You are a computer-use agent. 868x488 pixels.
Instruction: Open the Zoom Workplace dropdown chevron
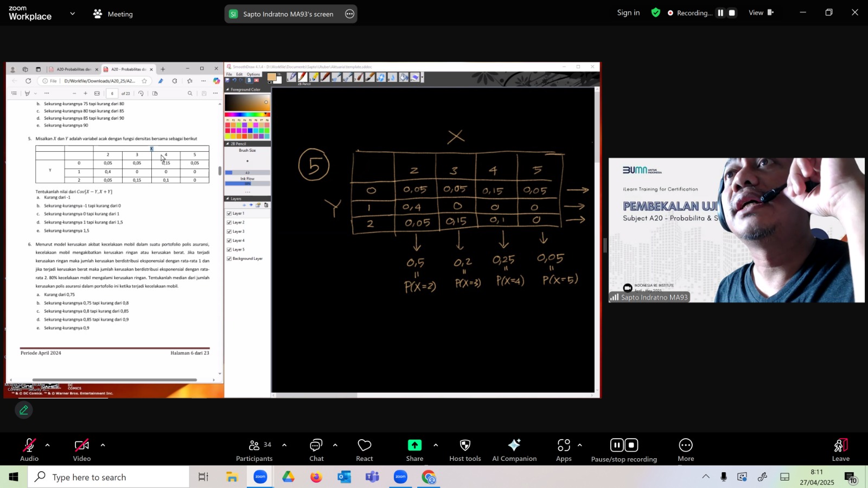click(x=72, y=14)
